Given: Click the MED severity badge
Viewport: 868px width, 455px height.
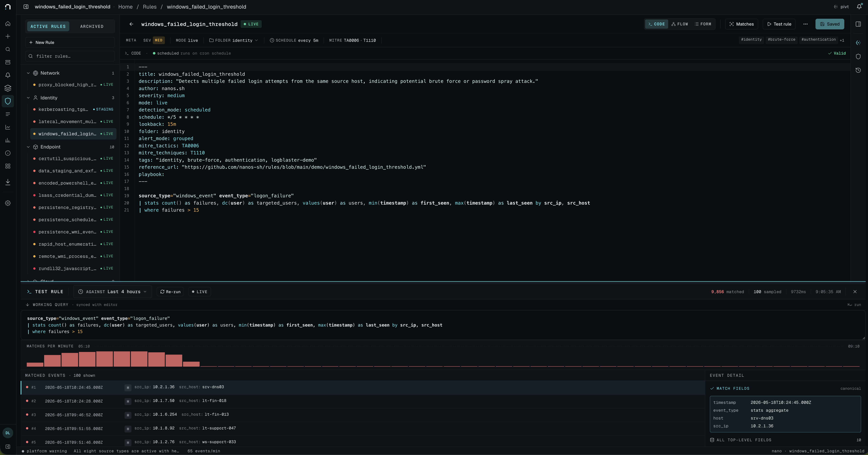Looking at the screenshot, I should point(159,40).
